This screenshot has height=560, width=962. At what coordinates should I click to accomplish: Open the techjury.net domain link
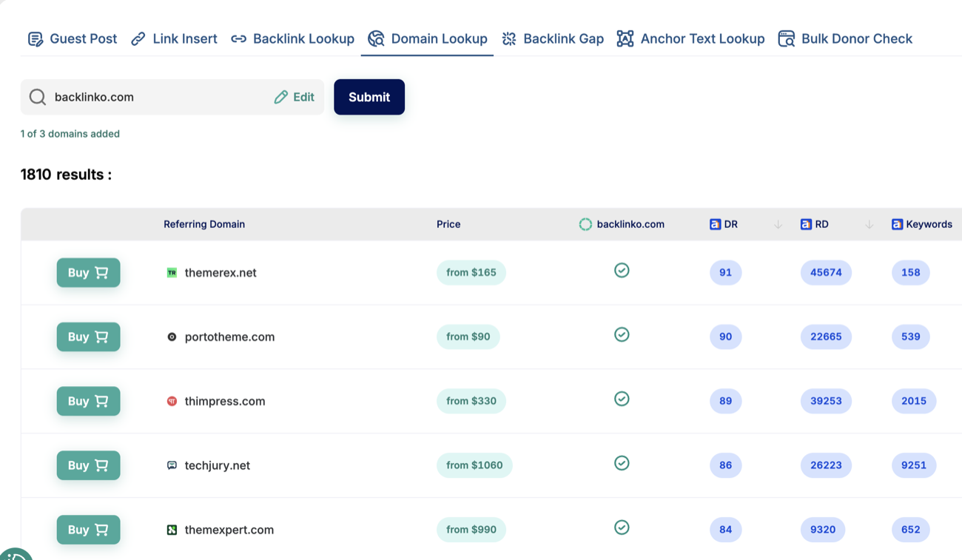point(218,465)
